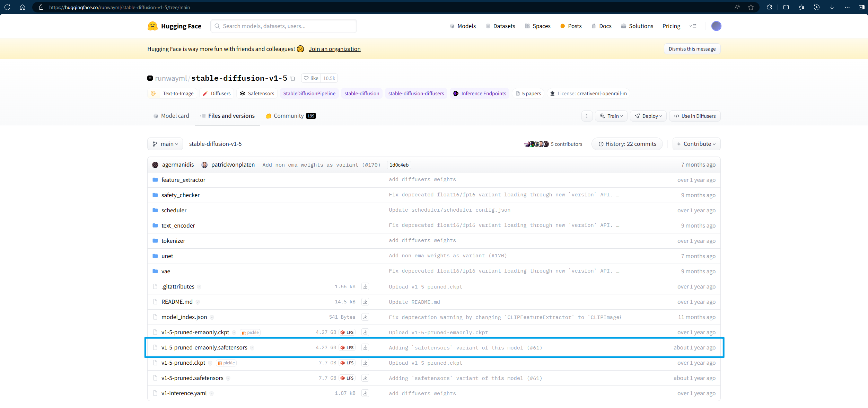Click the Join an organization link

click(x=334, y=49)
